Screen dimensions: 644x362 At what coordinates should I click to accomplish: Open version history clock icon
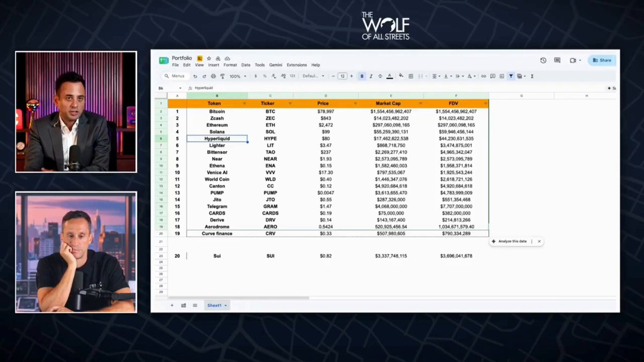543,60
